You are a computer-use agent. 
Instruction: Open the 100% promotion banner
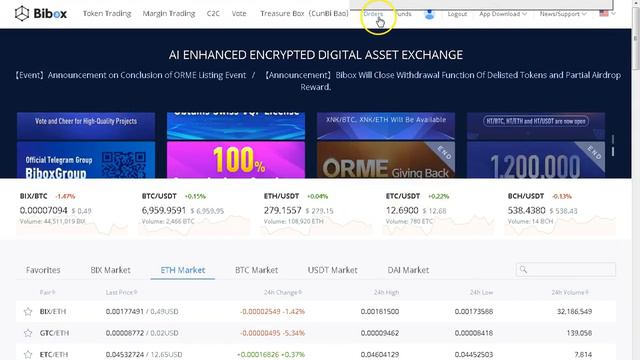coord(236,160)
